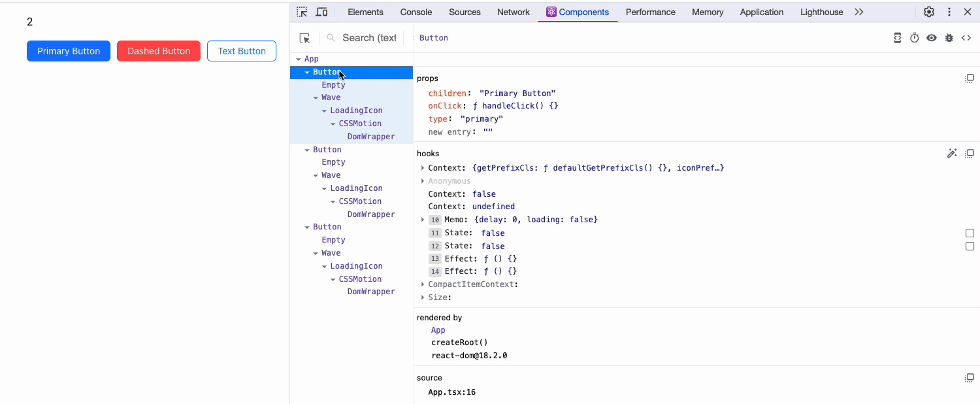
Task: Expand the CompactItemContext entry
Action: 422,284
